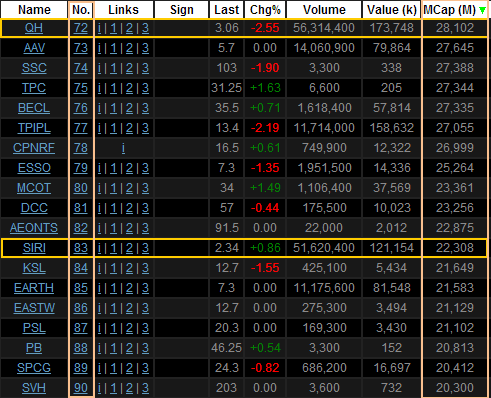The width and height of the screenshot is (491, 398).
Task: Open the 'i' info link for QH
Action: pos(99,28)
